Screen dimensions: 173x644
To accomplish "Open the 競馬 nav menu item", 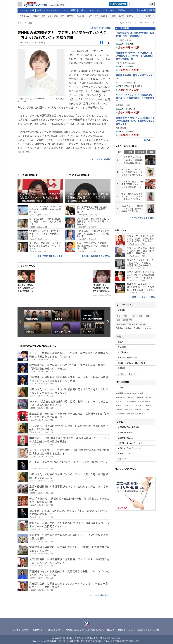I will click(112, 11).
